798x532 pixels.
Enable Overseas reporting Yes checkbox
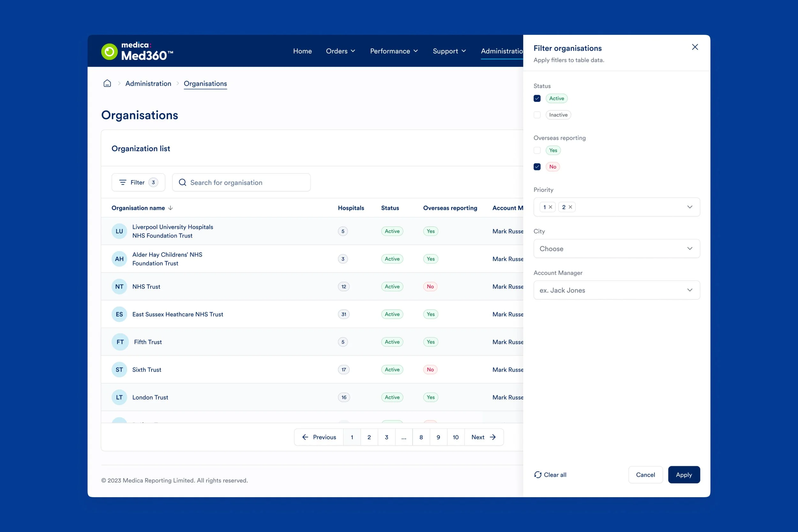point(537,150)
